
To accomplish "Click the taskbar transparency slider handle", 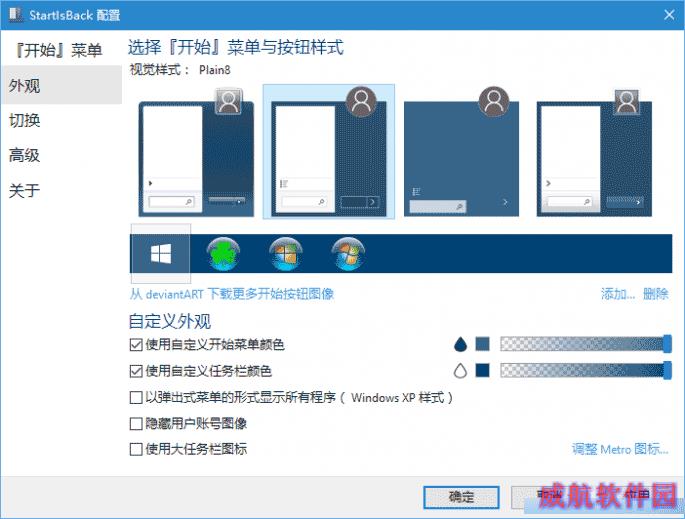I will [x=667, y=370].
